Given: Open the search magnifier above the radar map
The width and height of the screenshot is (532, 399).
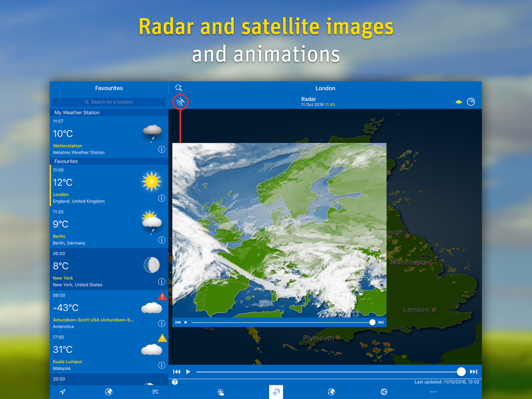Looking at the screenshot, I should point(179,88).
